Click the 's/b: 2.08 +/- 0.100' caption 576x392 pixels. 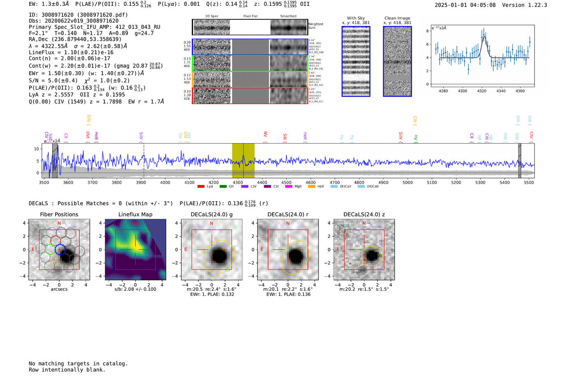pos(135,289)
